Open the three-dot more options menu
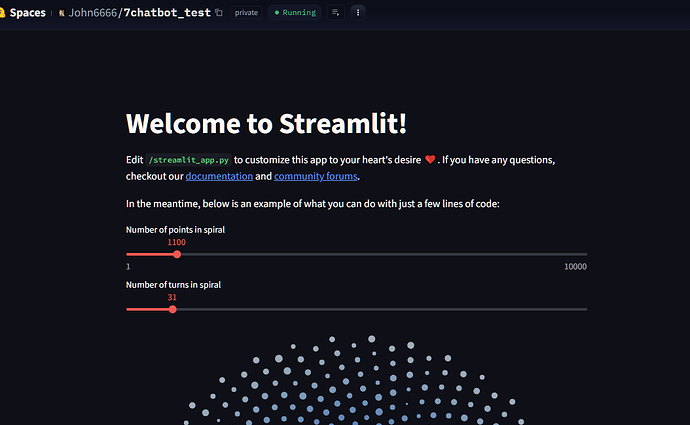The image size is (690, 425). point(358,12)
